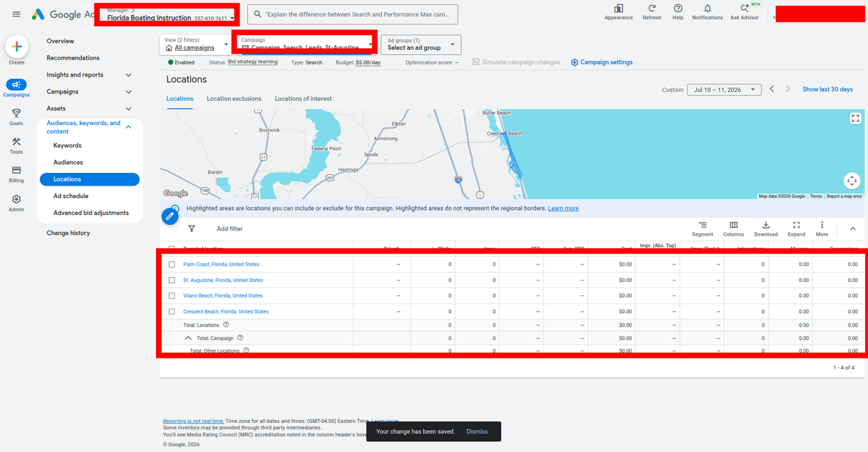This screenshot has width=868, height=452.
Task: Open the date range dropdown
Action: coord(724,89)
